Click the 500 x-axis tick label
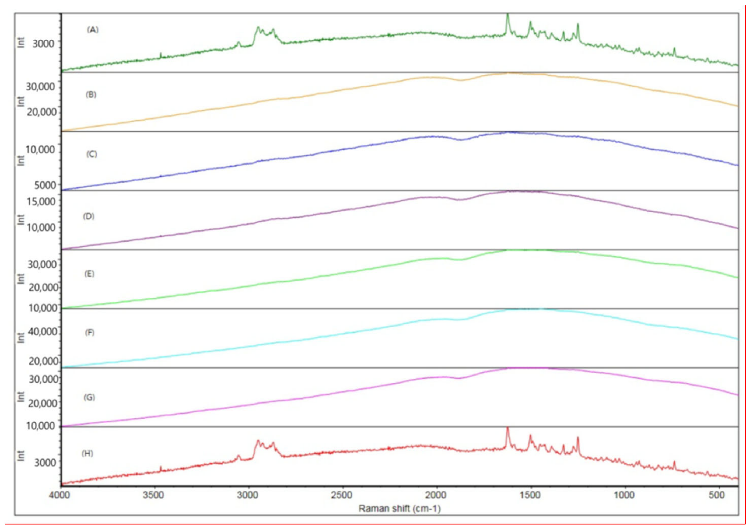Image resolution: width=756 pixels, height=532 pixels. point(716,495)
